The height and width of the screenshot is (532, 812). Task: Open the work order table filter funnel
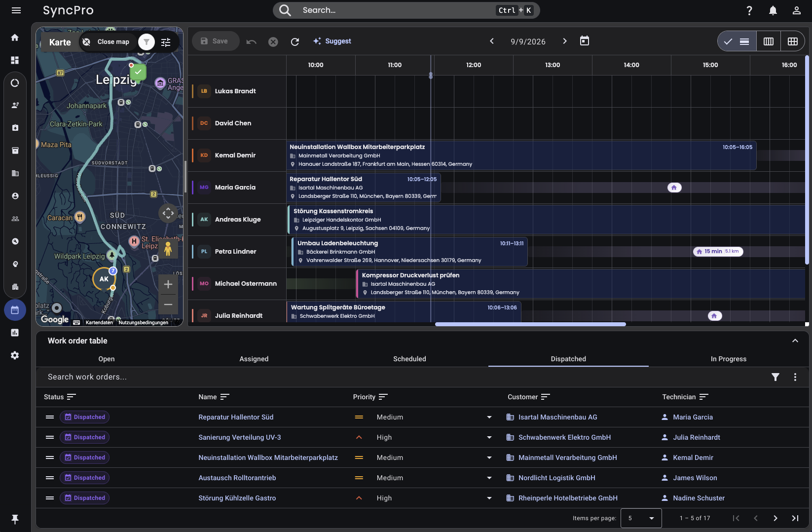pyautogui.click(x=775, y=377)
